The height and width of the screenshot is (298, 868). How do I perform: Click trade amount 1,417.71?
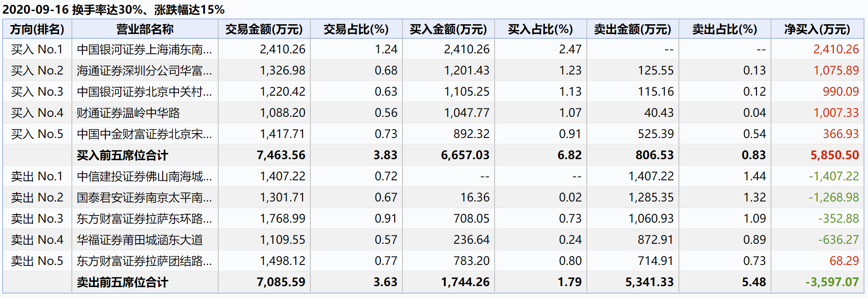(x=283, y=134)
